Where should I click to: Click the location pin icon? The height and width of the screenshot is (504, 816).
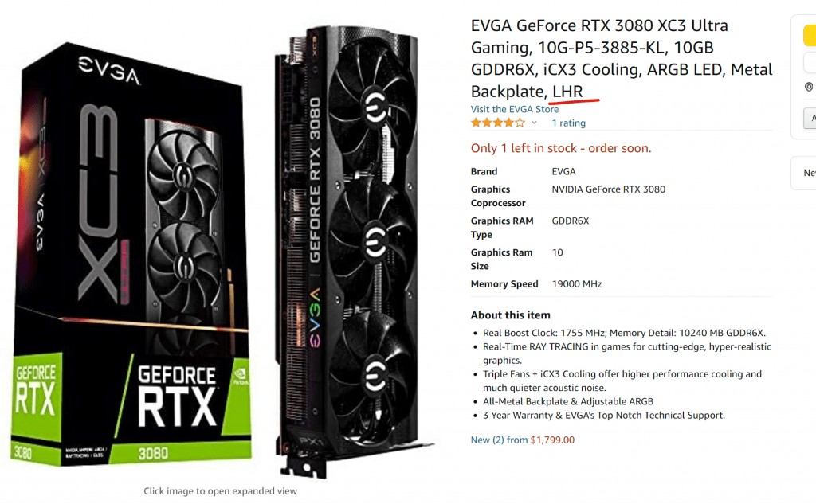tap(809, 87)
